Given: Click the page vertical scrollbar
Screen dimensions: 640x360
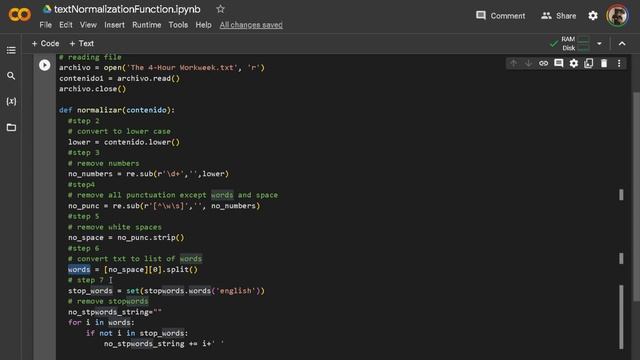Looking at the screenshot, I should 636,196.
